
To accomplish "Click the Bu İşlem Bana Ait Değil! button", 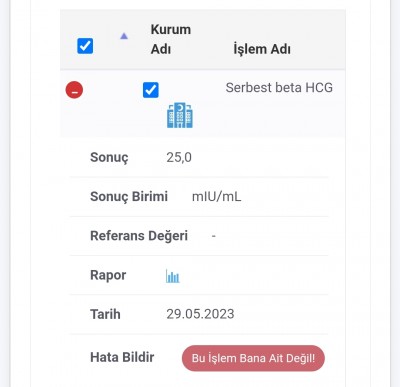I will coord(253,358).
